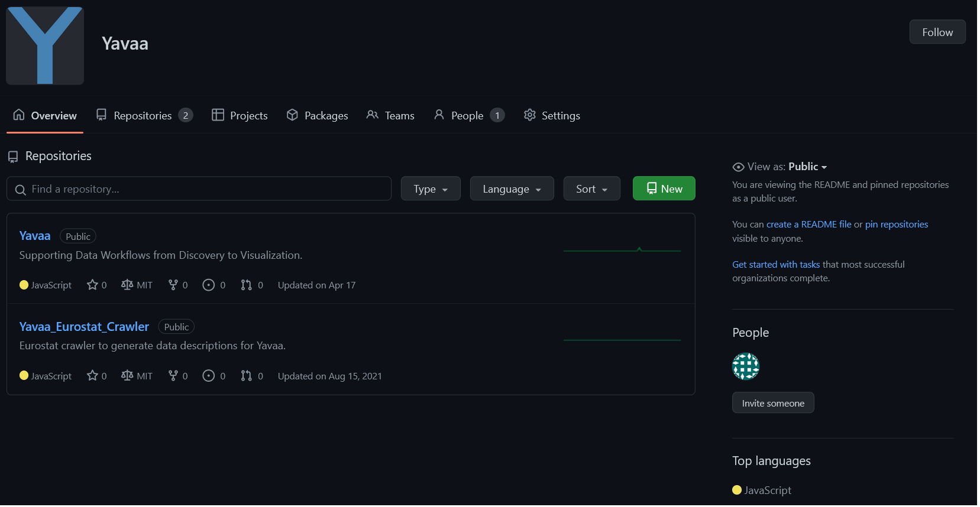
Task: Switch to the Repositories tab
Action: 144,116
